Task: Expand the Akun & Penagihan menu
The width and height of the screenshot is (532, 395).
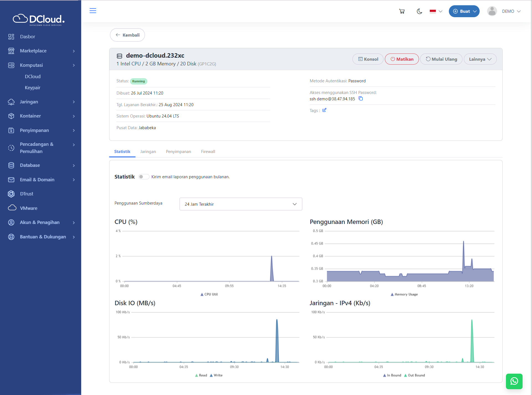Action: click(x=42, y=222)
